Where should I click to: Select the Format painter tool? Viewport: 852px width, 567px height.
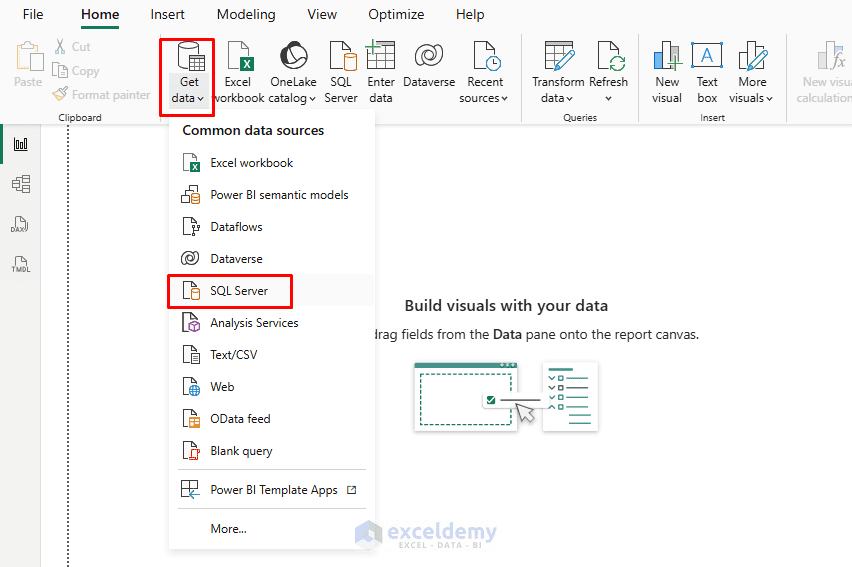pos(101,95)
